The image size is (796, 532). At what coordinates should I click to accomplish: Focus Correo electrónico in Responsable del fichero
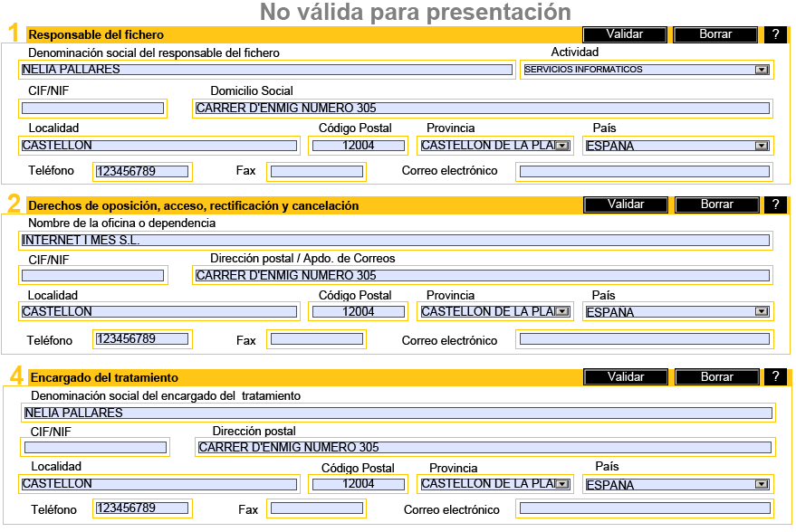coord(645,171)
